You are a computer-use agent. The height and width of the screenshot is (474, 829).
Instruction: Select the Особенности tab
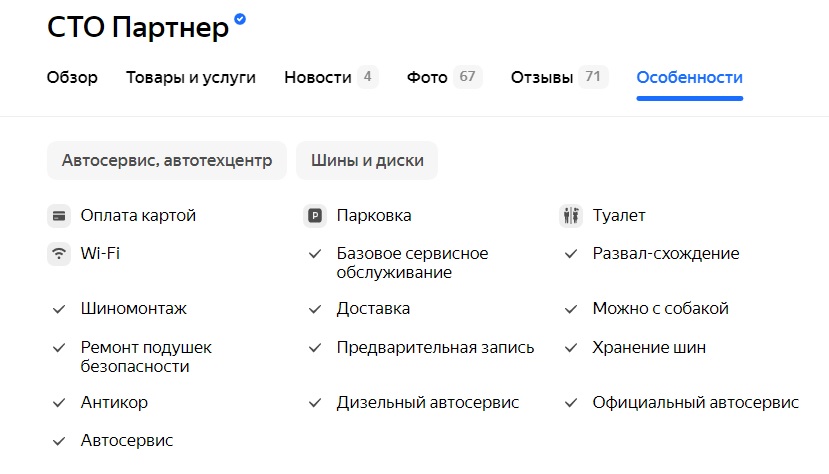click(x=689, y=78)
